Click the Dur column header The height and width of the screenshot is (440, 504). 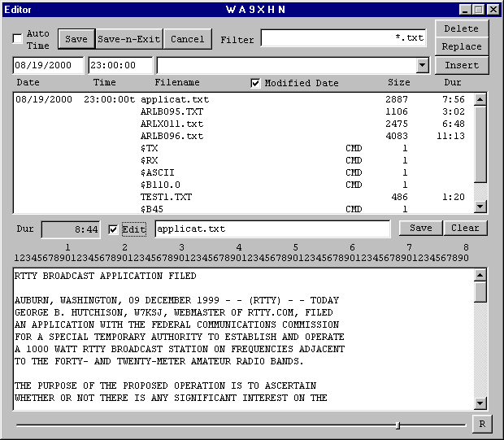[453, 82]
